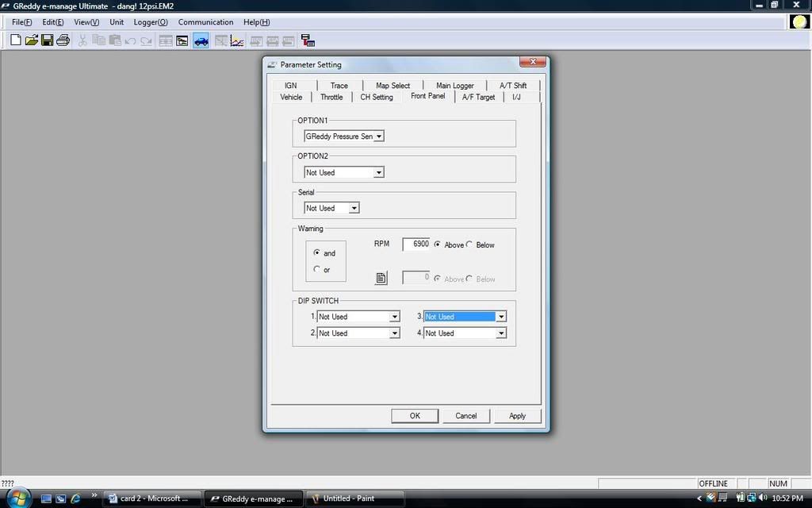The height and width of the screenshot is (508, 812).
Task: Click the New file toolbar icon
Action: (16, 40)
